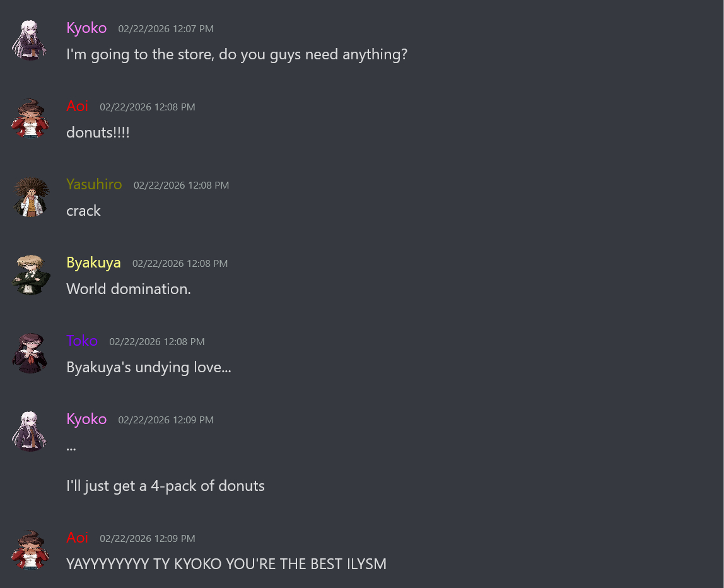Select Byakuya's avatar with crossed arms

tap(30, 275)
